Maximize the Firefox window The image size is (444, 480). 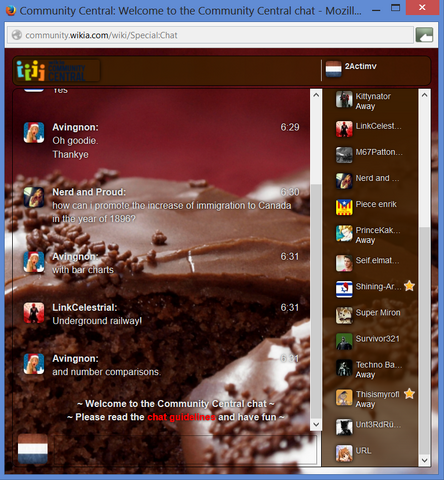click(395, 8)
